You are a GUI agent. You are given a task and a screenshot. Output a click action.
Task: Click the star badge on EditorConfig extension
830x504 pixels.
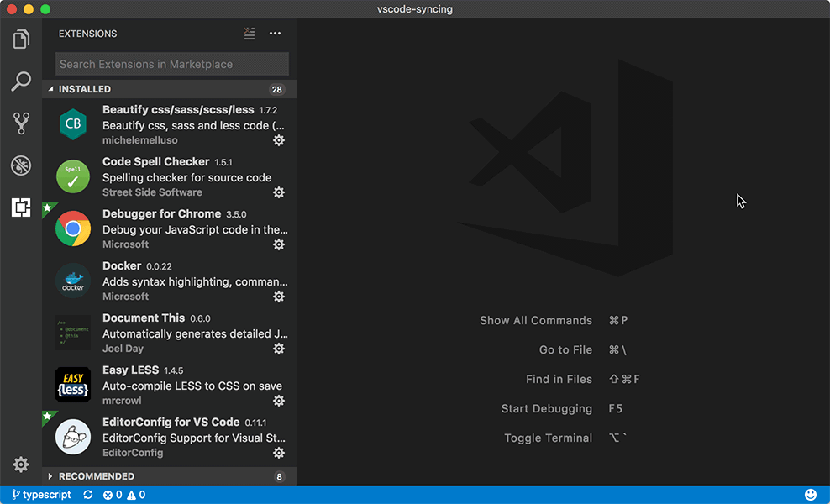(x=48, y=416)
